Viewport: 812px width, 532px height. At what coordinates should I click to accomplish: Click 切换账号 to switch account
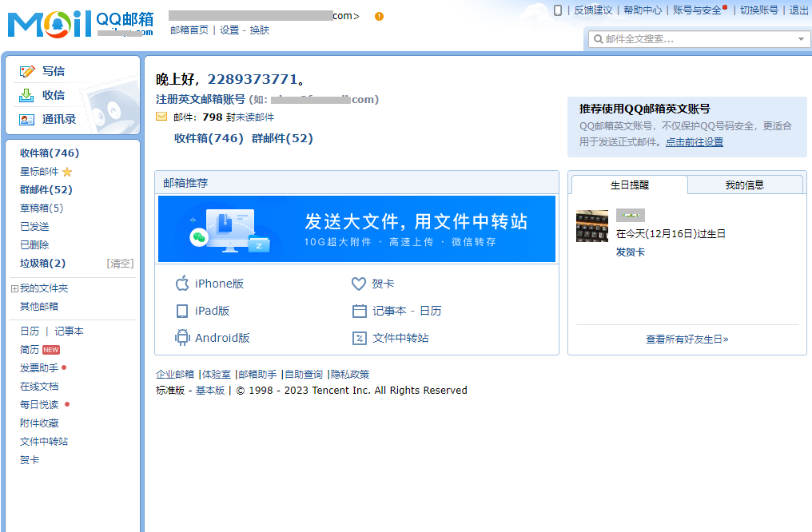[759, 10]
